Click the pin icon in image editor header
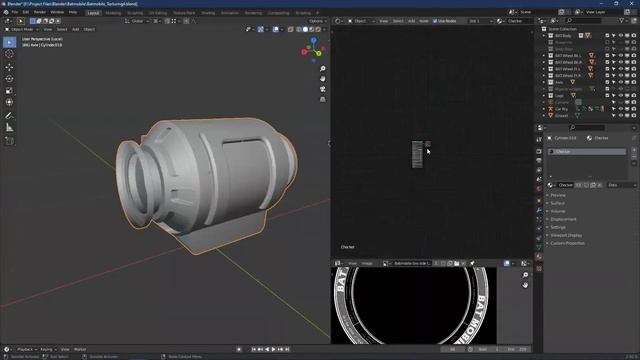640x360 pixels. pos(472,264)
